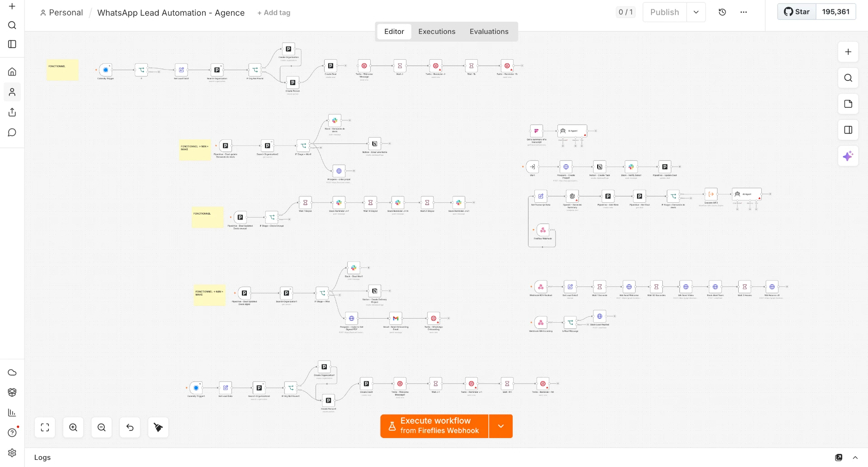Open Settings with the gear icon
The image size is (868, 467).
pyautogui.click(x=12, y=453)
